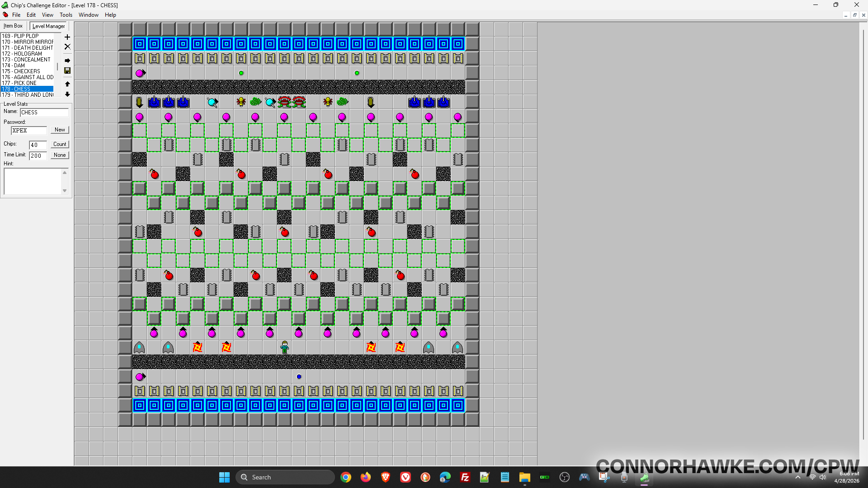The image size is (868, 488).
Task: Open FileZilla from the taskbar
Action: [x=465, y=477]
